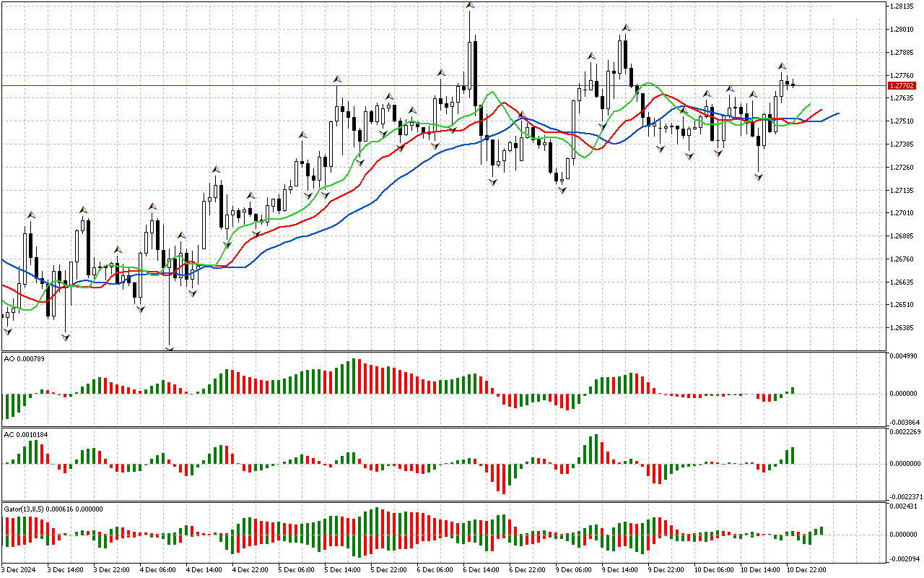
Task: Click the 10 Dec 06:00 time label
Action: [715, 569]
